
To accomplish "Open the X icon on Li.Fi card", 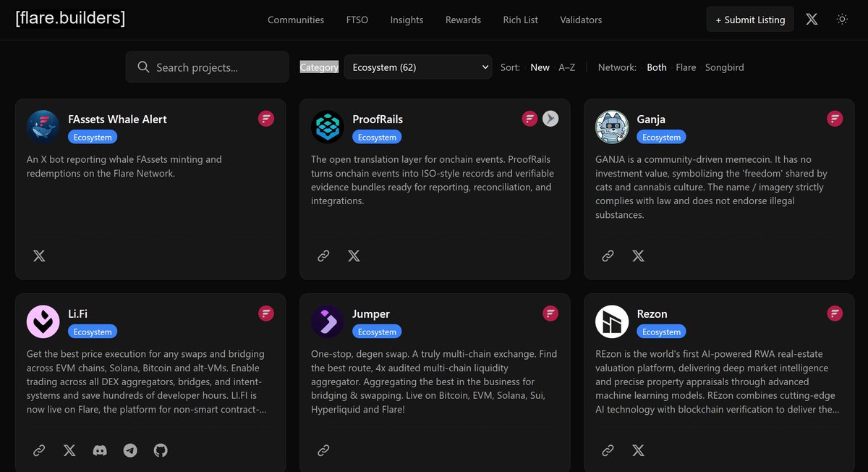I will pos(69,450).
